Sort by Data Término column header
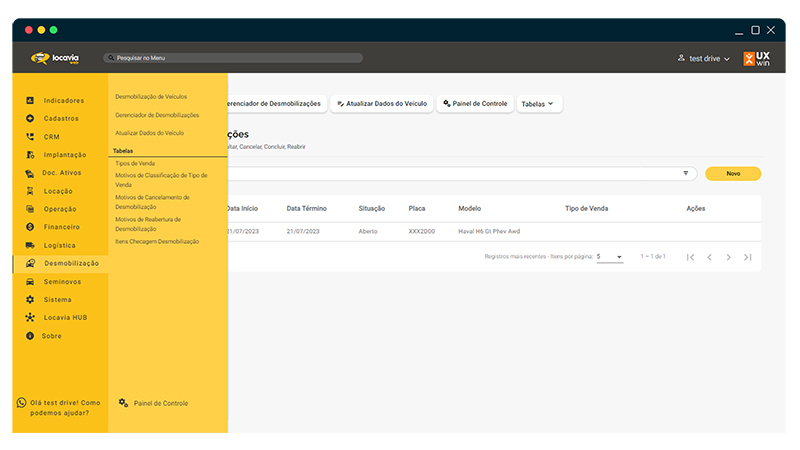 click(x=307, y=208)
